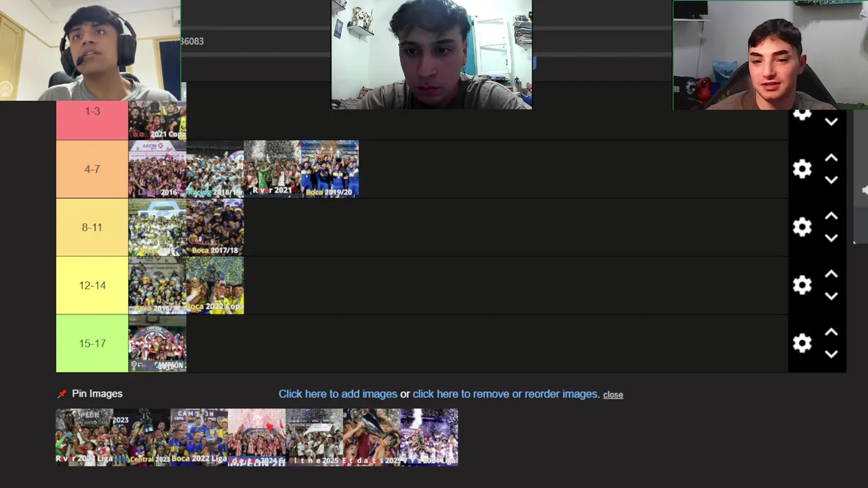Move the 8-11 tier row down
This screenshot has height=488, width=868.
coord(831,238)
